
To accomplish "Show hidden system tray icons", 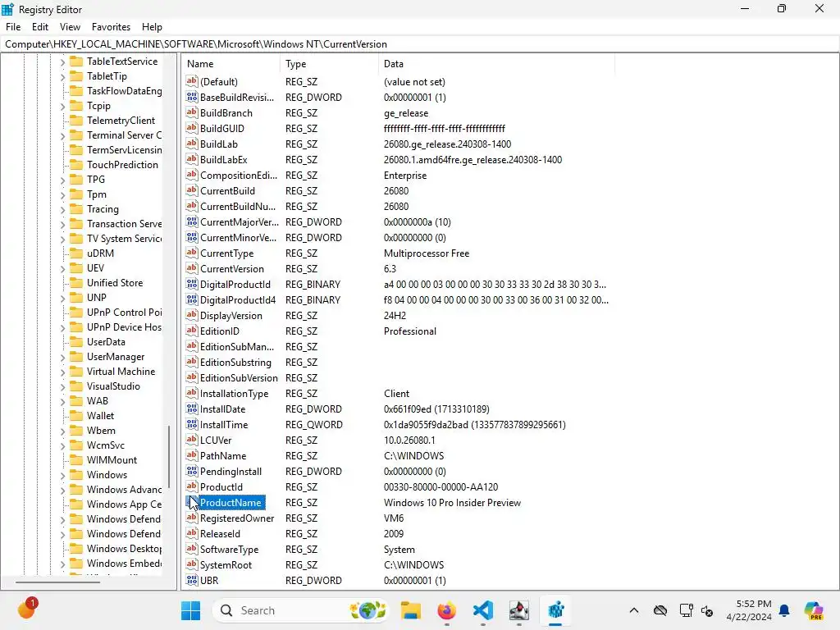I will pyautogui.click(x=634, y=610).
